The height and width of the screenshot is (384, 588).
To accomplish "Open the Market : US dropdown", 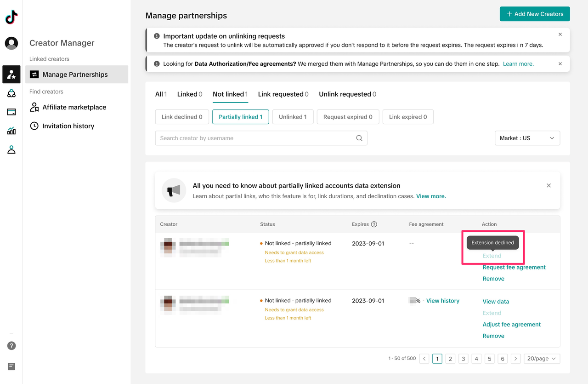I will tap(527, 138).
